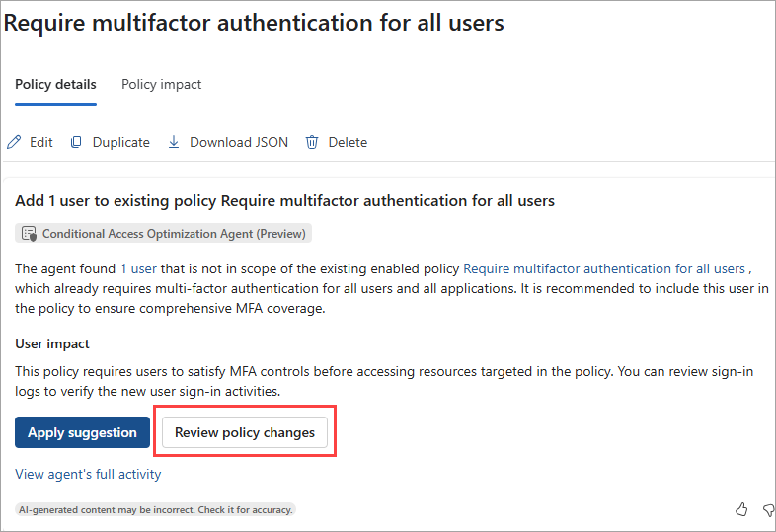The image size is (776, 532).
Task: Select the Delete text label
Action: (x=348, y=142)
